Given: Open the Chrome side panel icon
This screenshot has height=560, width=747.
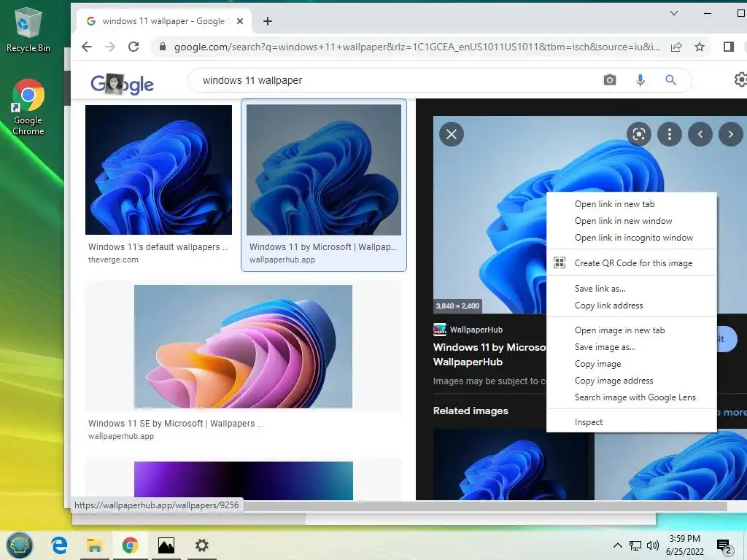Looking at the screenshot, I should [x=729, y=47].
